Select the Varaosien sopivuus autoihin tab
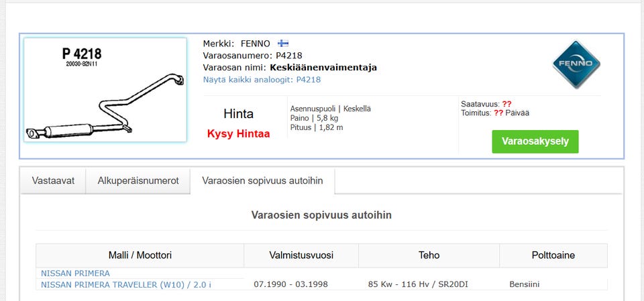The image size is (644, 301). coord(262,181)
